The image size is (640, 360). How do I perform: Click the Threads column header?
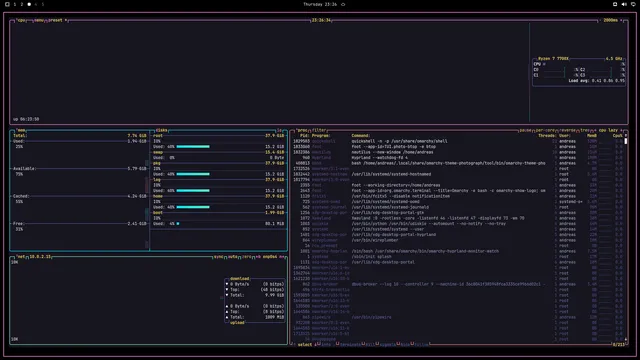547,136
